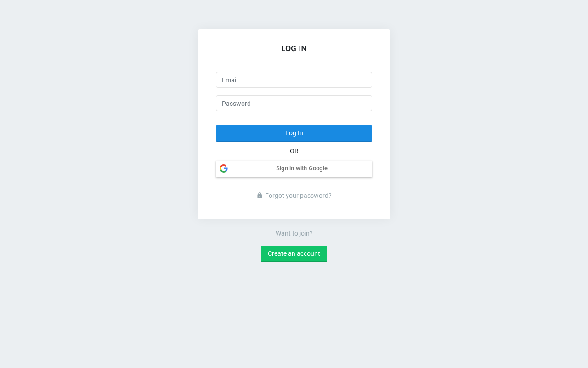Click the LOG IN heading text

tap(294, 49)
